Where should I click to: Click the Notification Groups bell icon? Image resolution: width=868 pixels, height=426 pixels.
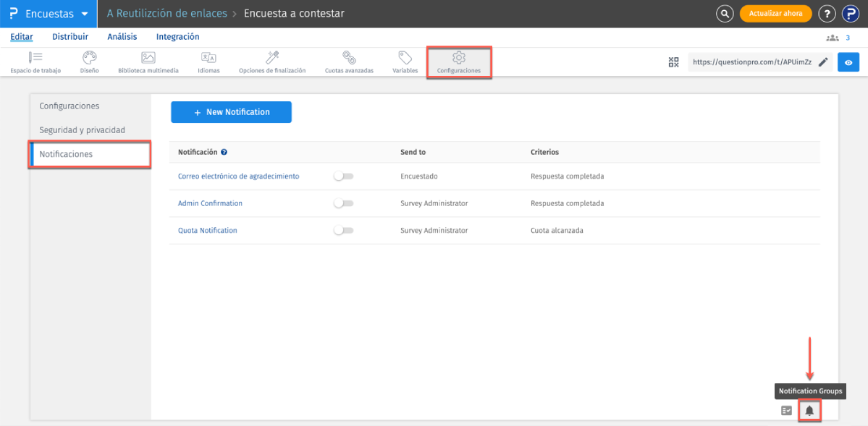(x=809, y=411)
